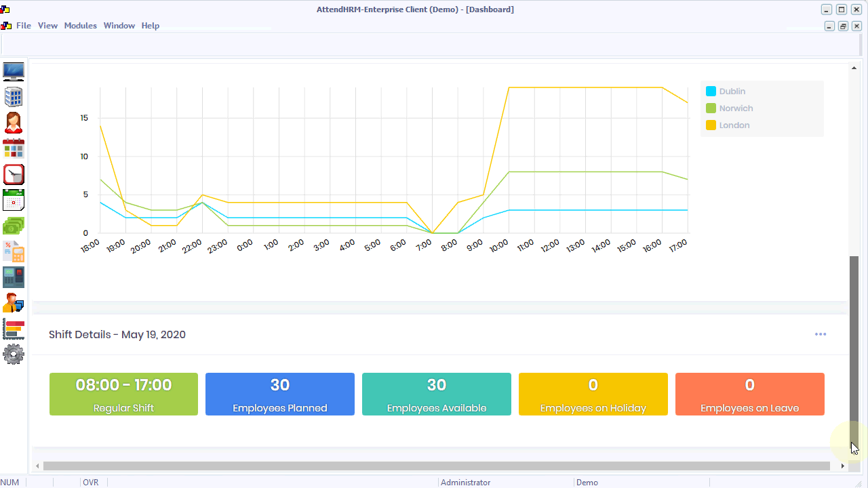
Task: Open the Dashboard monitor icon in sidebar
Action: 14,72
